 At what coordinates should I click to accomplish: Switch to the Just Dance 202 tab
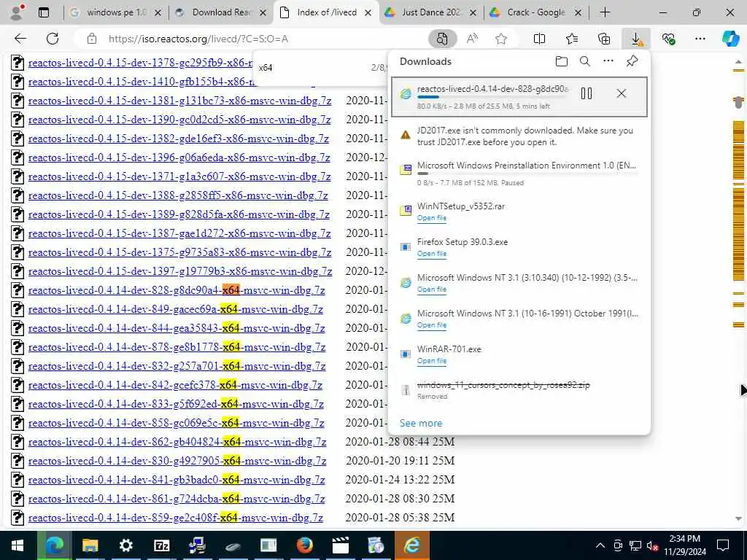click(x=431, y=12)
